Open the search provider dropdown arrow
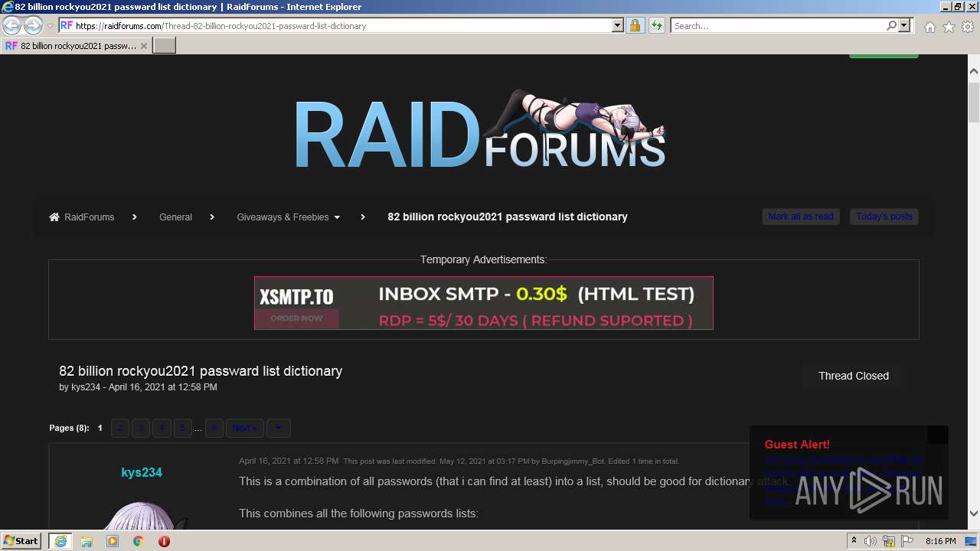The height and width of the screenshot is (551, 980). coord(904,25)
